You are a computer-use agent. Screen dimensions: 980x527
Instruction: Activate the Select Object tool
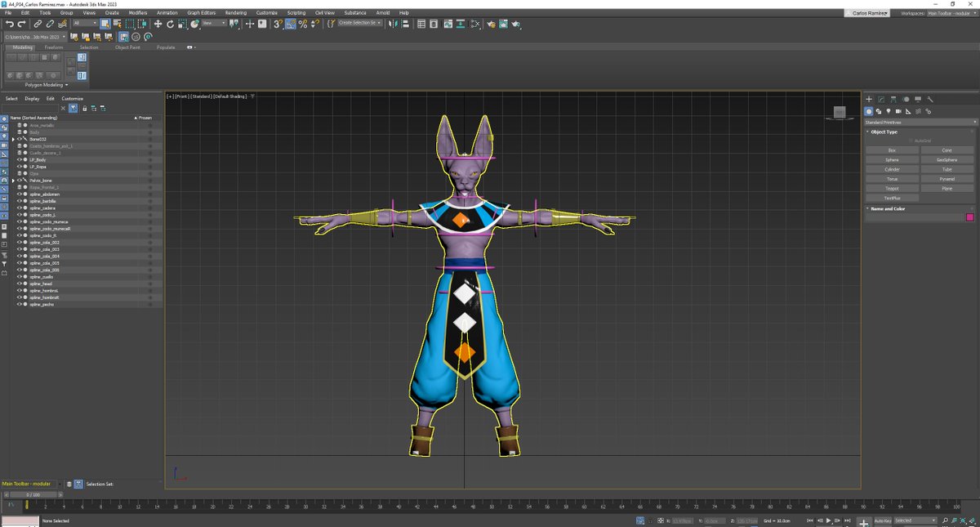(x=105, y=25)
